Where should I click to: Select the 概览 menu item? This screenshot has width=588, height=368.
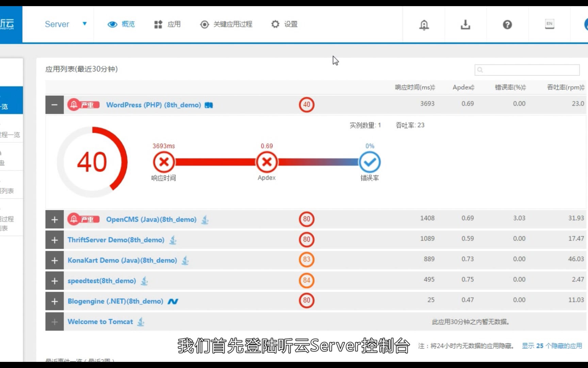coord(121,24)
